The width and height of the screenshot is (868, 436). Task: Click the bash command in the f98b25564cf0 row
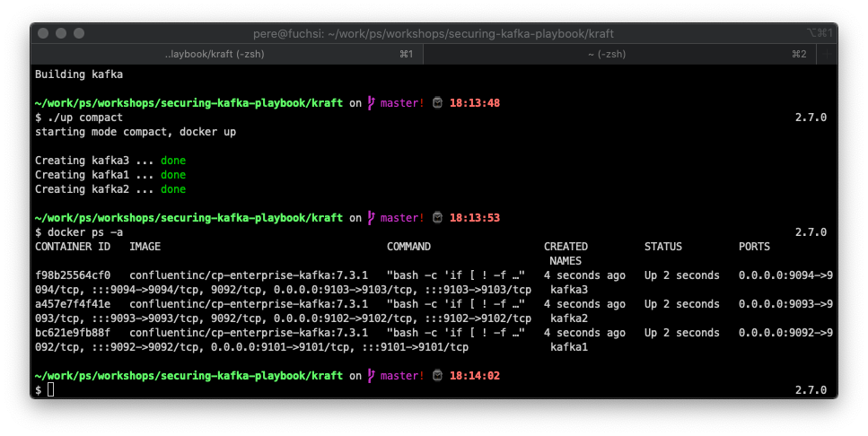pyautogui.click(x=456, y=275)
